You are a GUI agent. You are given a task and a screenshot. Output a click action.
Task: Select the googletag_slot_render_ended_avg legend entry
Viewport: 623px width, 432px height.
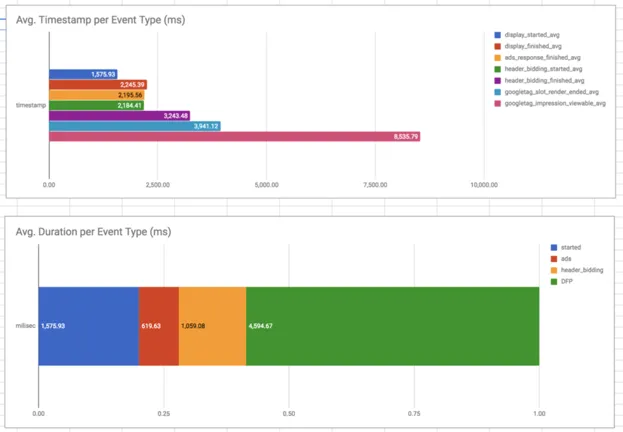(555, 93)
